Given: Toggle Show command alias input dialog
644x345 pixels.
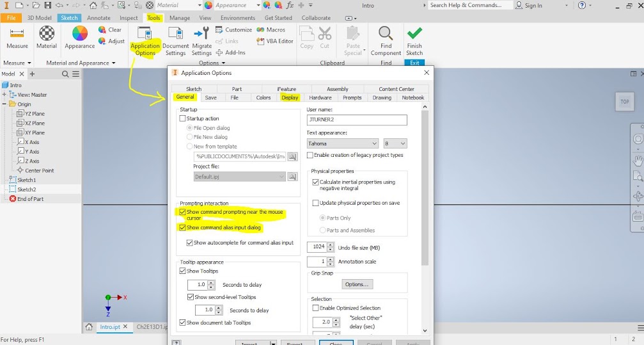Looking at the screenshot, I should [182, 227].
